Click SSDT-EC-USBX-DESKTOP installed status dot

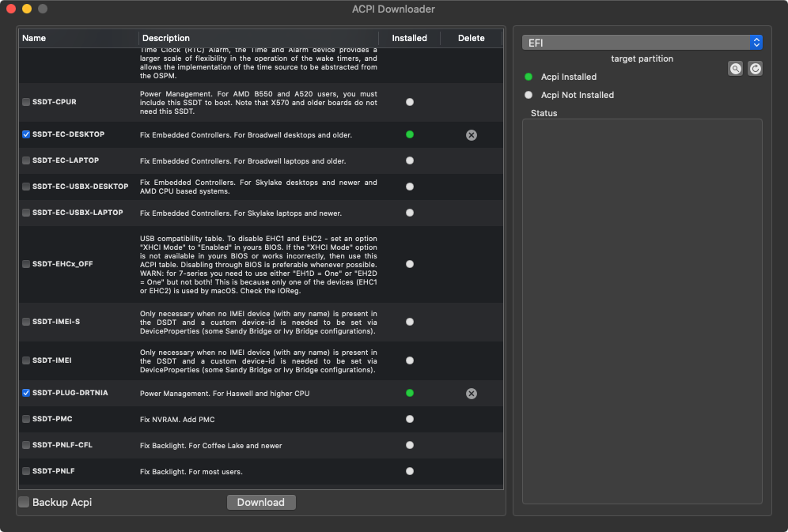point(410,187)
